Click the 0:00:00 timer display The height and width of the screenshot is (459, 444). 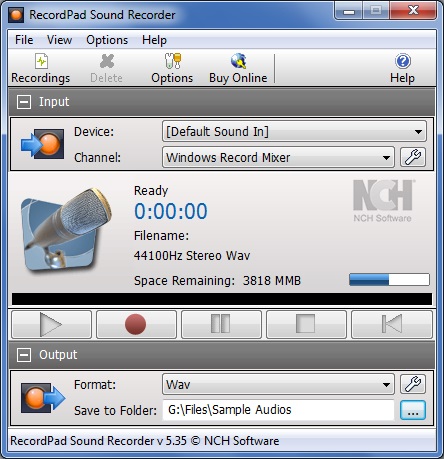[x=171, y=211]
